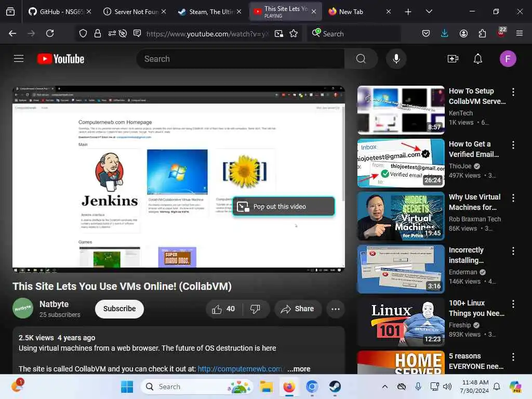Screen dimensions: 532x399
Task: Click the picture-in-picture icon in the address bar
Action: pyautogui.click(x=279, y=33)
